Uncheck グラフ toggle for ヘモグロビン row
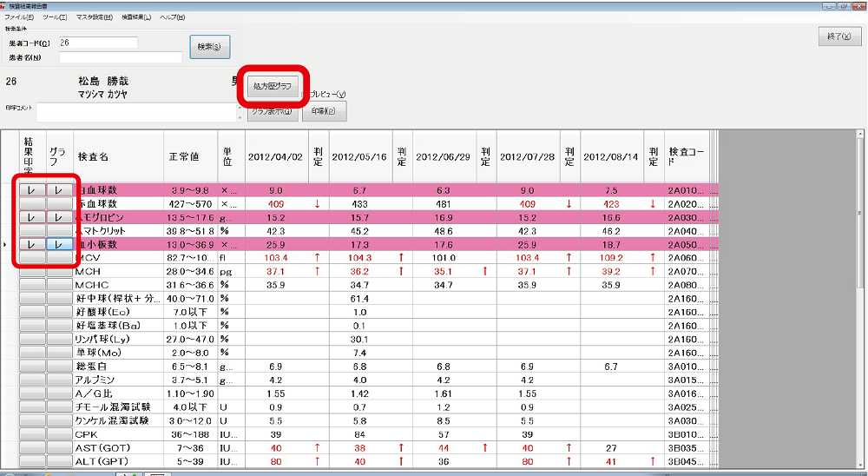Image resolution: width=868 pixels, height=476 pixels. pyautogui.click(x=59, y=217)
